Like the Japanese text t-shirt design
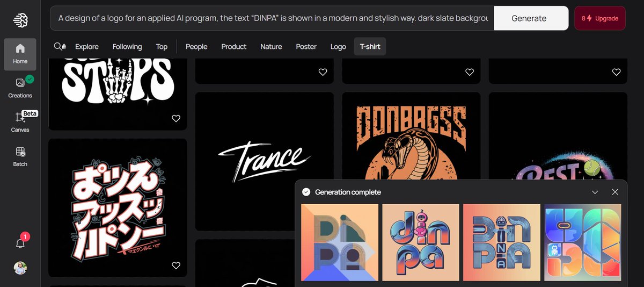Viewport: 644px width, 287px height. click(176, 266)
